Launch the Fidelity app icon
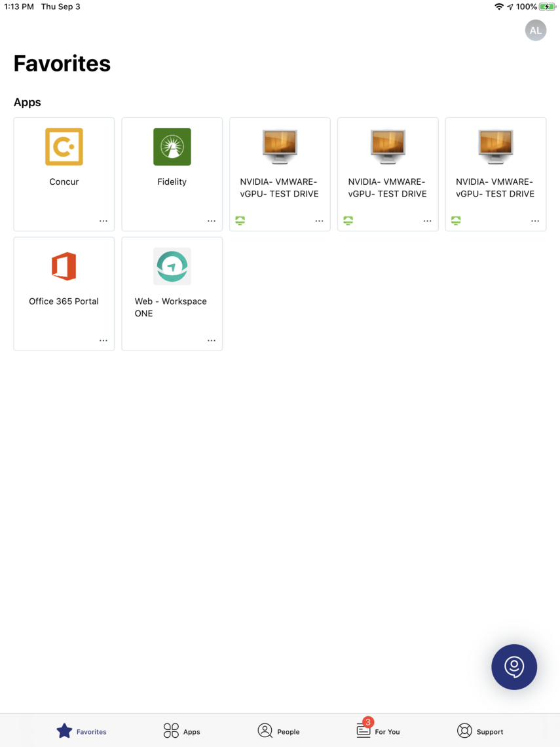The image size is (560, 747). pos(172,147)
